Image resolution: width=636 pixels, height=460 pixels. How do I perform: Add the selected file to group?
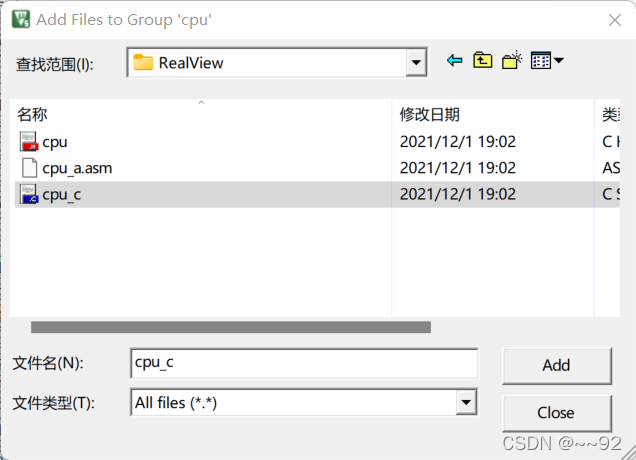[x=556, y=365]
